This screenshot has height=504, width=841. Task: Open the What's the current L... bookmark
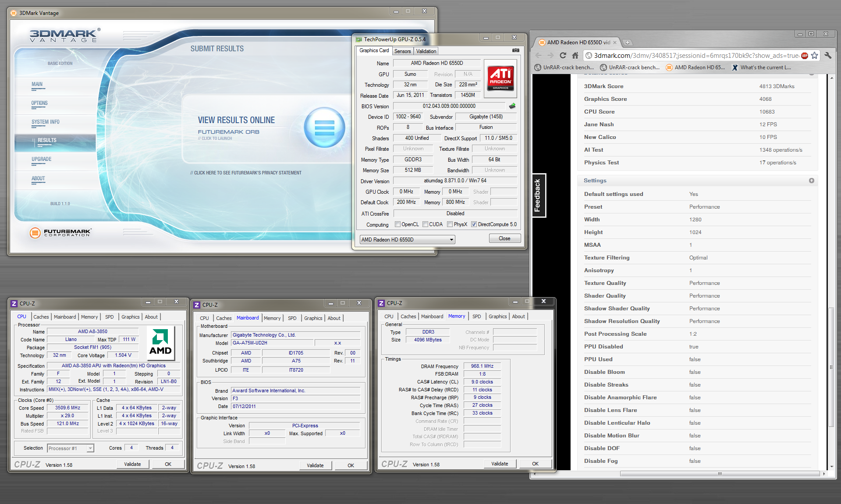(x=761, y=67)
